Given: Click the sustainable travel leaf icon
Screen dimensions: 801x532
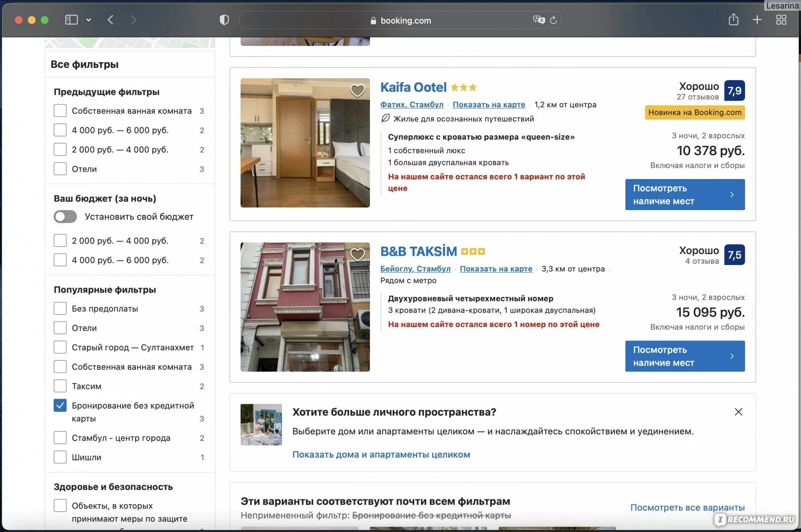Looking at the screenshot, I should pos(385,118).
